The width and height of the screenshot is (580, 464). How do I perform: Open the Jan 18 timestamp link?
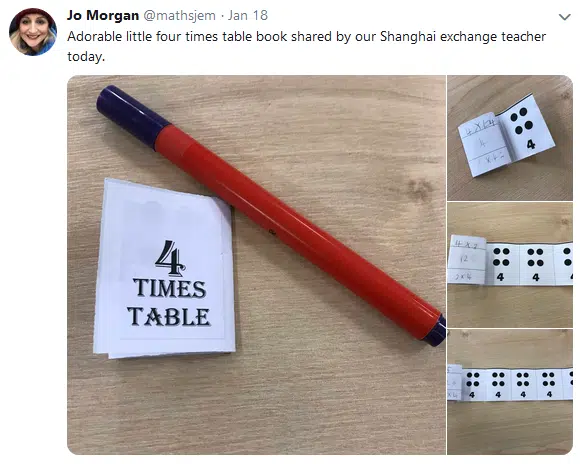[247, 16]
